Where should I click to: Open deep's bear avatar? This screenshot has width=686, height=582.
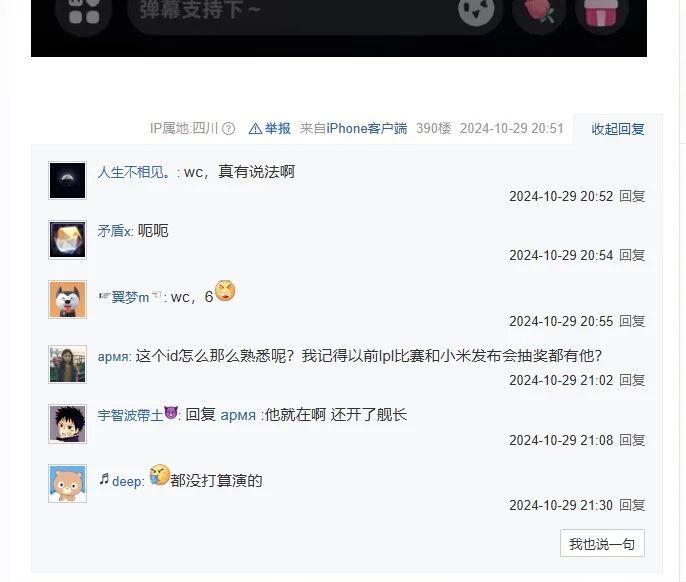tap(67, 484)
